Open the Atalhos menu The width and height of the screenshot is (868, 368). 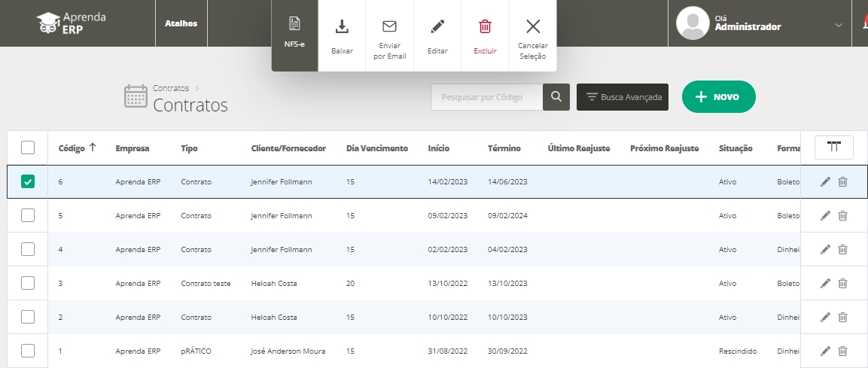pyautogui.click(x=181, y=23)
